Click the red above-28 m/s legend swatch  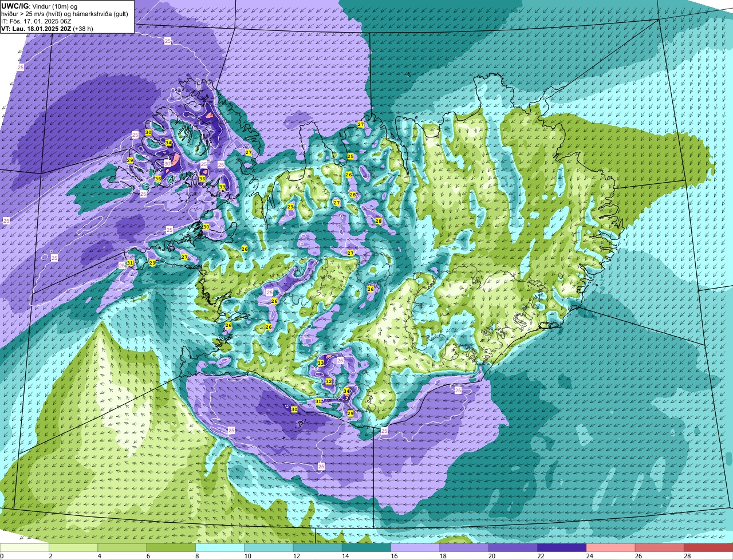pos(708,547)
